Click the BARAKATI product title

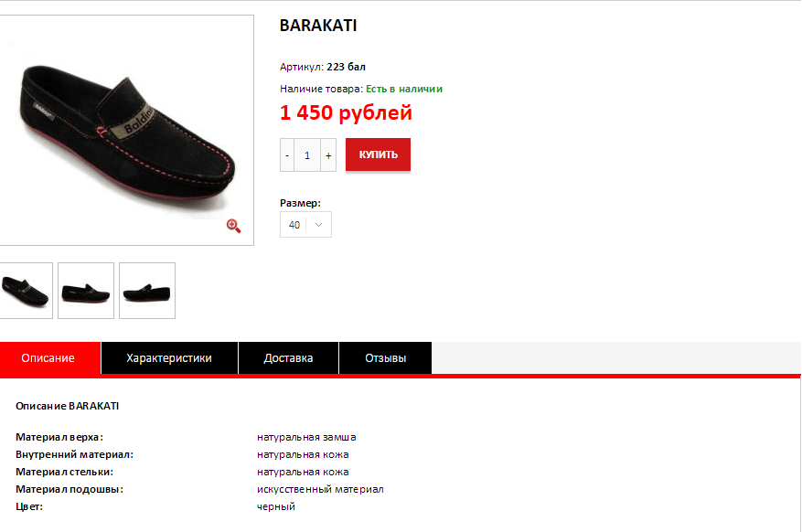318,26
